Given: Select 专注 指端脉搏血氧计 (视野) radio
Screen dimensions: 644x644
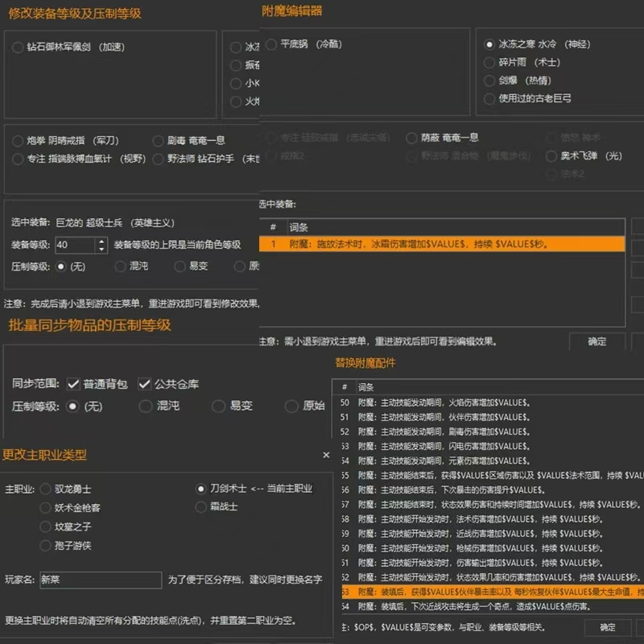Looking at the screenshot, I should 18,159.
